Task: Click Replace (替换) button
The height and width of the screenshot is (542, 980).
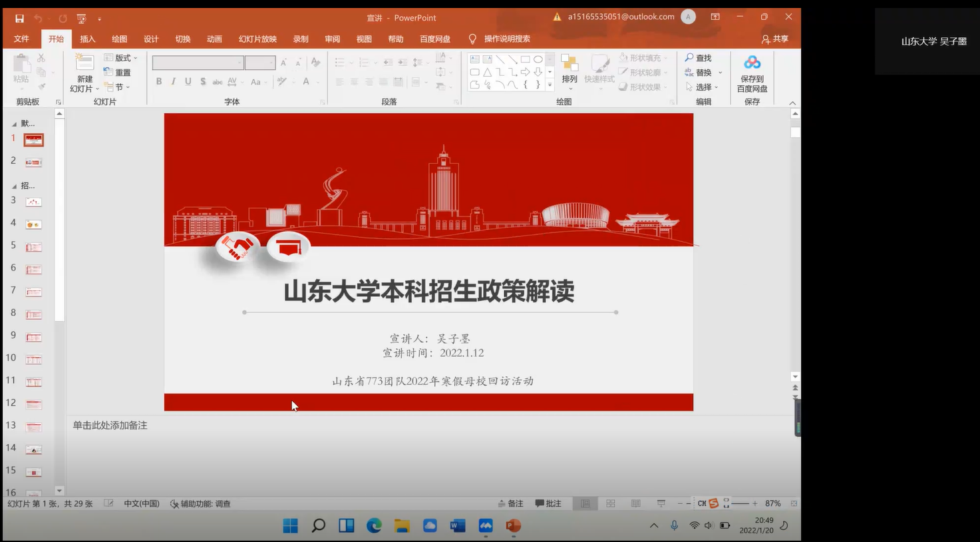Action: [699, 73]
